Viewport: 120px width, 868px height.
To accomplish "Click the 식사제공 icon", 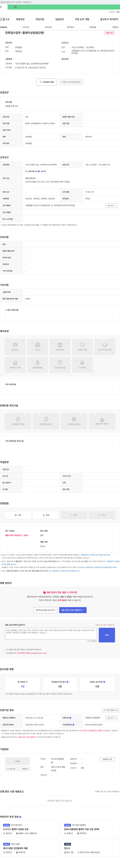I will tap(82, 365).
